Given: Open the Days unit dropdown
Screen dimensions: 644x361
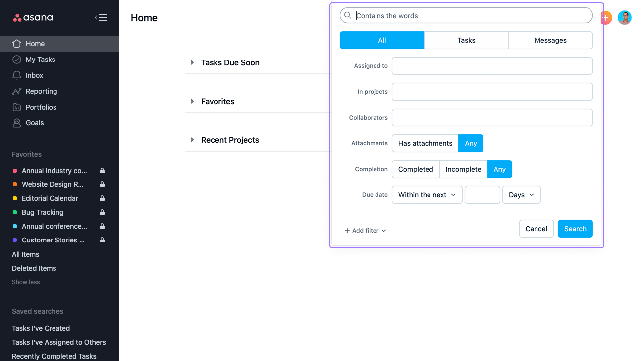Looking at the screenshot, I should tap(522, 195).
